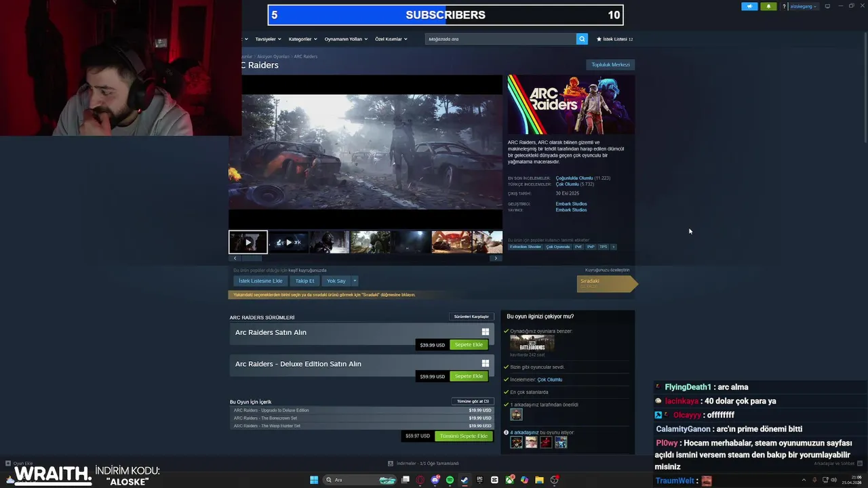Image resolution: width=868 pixels, height=488 pixels.
Task: Open recommending friend's avatar
Action: [517, 415]
